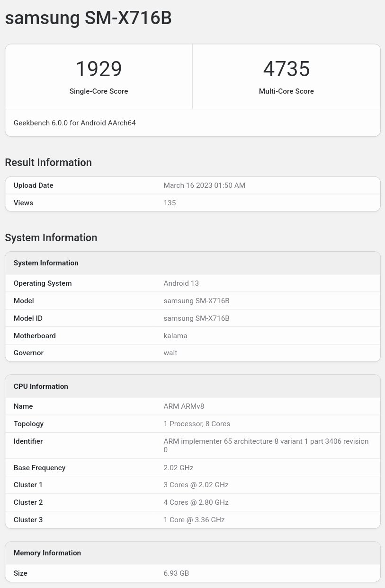Screen dimensions: 385x588
Task: Click the Views count 135
Action: tap(170, 203)
